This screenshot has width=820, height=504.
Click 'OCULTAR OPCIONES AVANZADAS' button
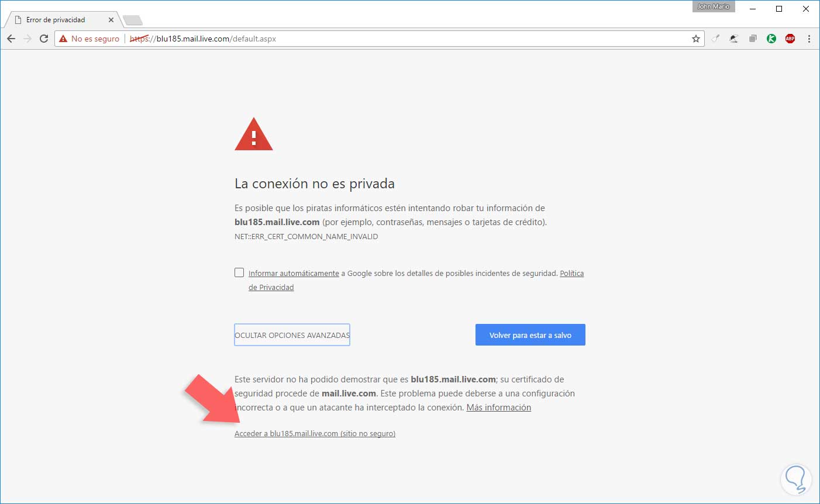click(292, 335)
